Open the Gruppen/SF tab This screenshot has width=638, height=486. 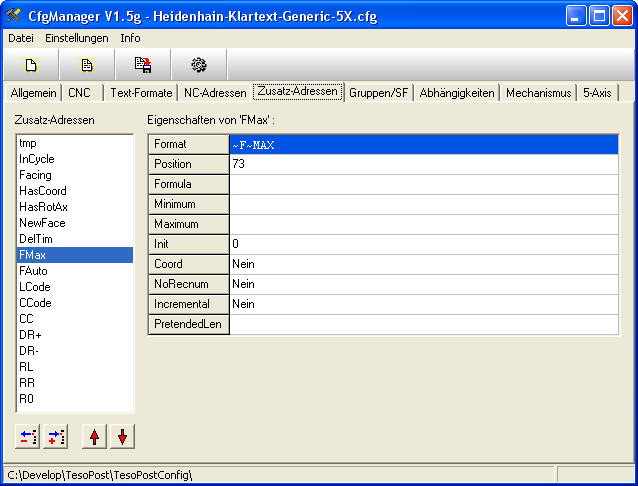tap(379, 93)
